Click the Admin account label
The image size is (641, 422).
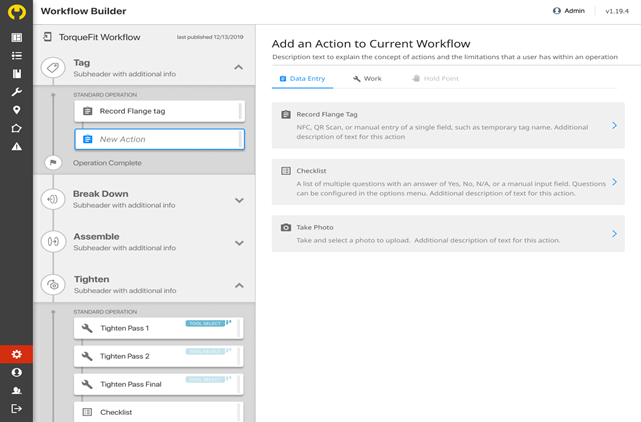574,11
